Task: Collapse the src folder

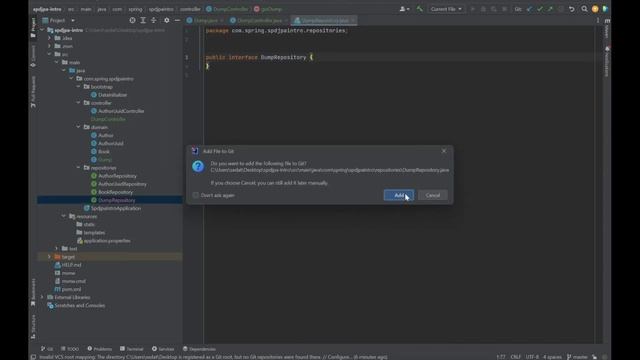Action: pos(49,54)
